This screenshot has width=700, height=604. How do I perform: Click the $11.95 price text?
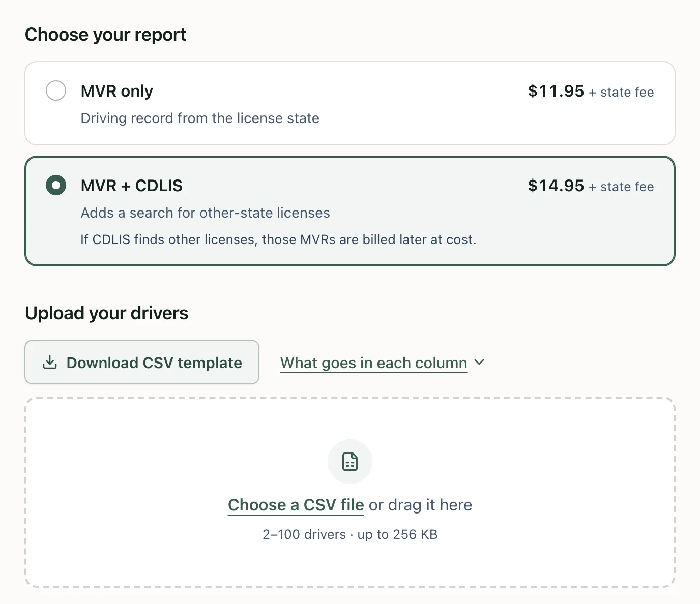[x=556, y=91]
